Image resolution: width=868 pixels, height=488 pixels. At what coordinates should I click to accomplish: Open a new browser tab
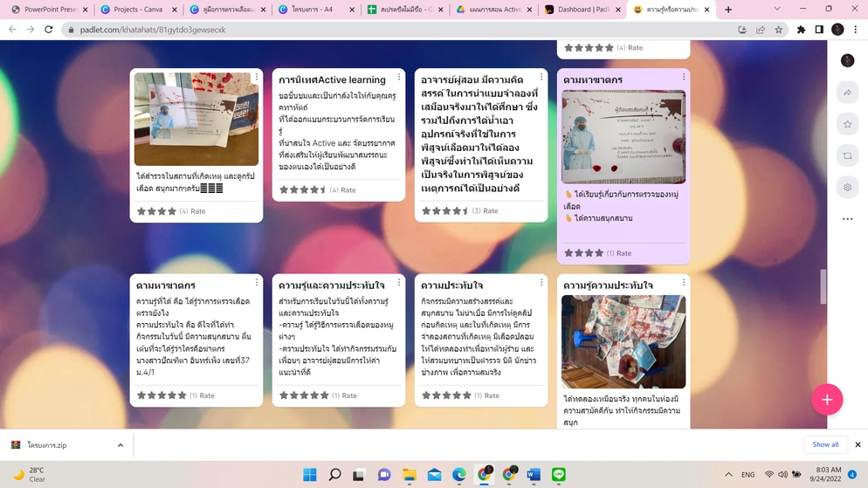(728, 10)
